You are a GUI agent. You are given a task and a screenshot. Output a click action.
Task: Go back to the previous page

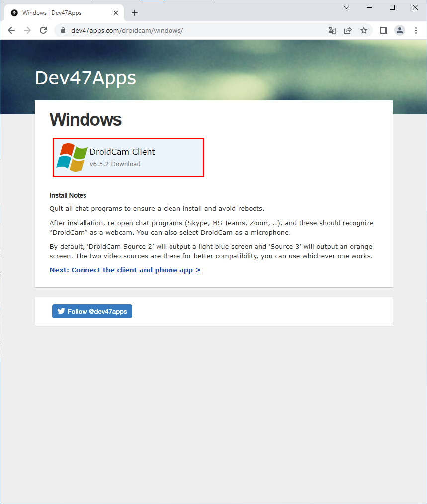(11, 30)
